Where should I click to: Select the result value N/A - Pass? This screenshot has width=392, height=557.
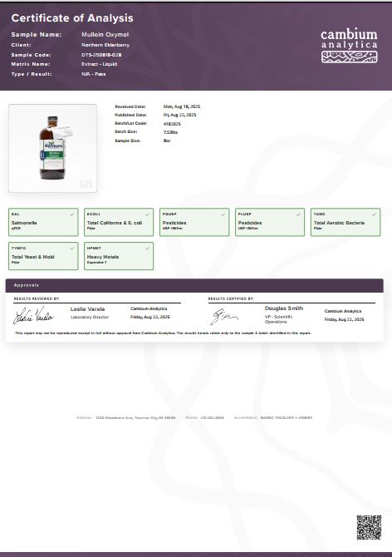93,74
